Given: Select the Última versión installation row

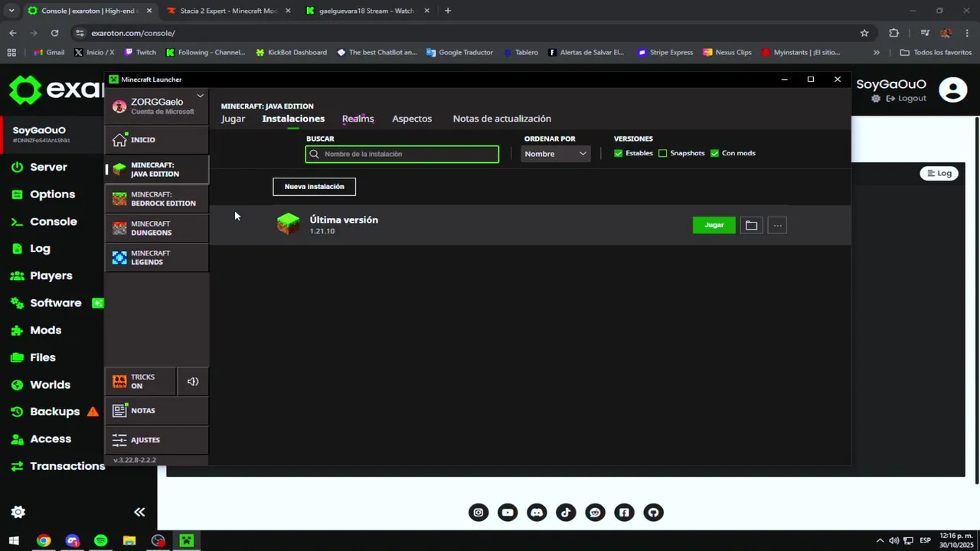Looking at the screenshot, I should point(530,225).
